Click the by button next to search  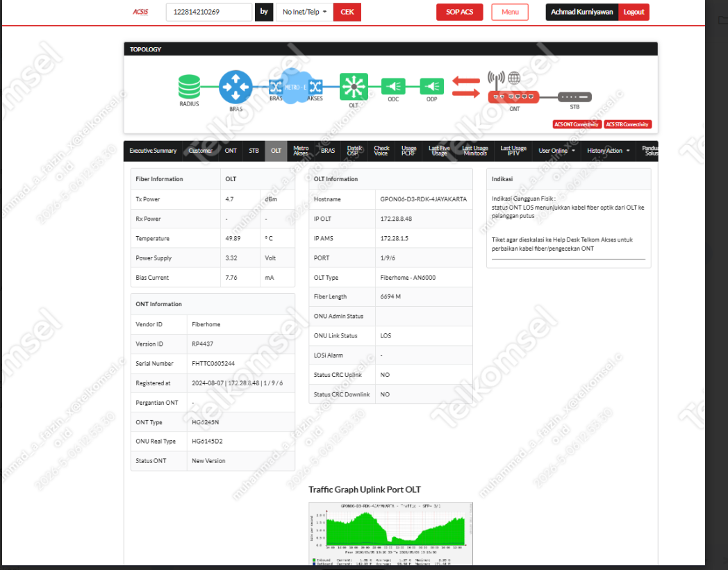264,12
